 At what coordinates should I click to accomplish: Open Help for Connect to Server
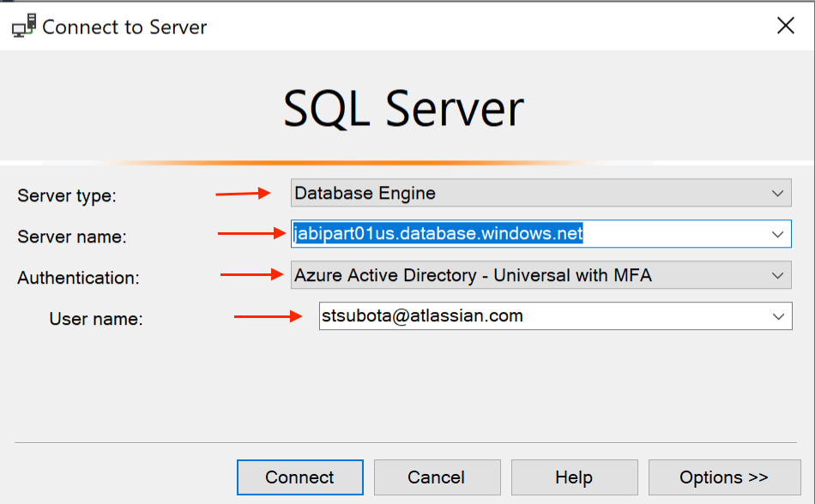click(574, 477)
